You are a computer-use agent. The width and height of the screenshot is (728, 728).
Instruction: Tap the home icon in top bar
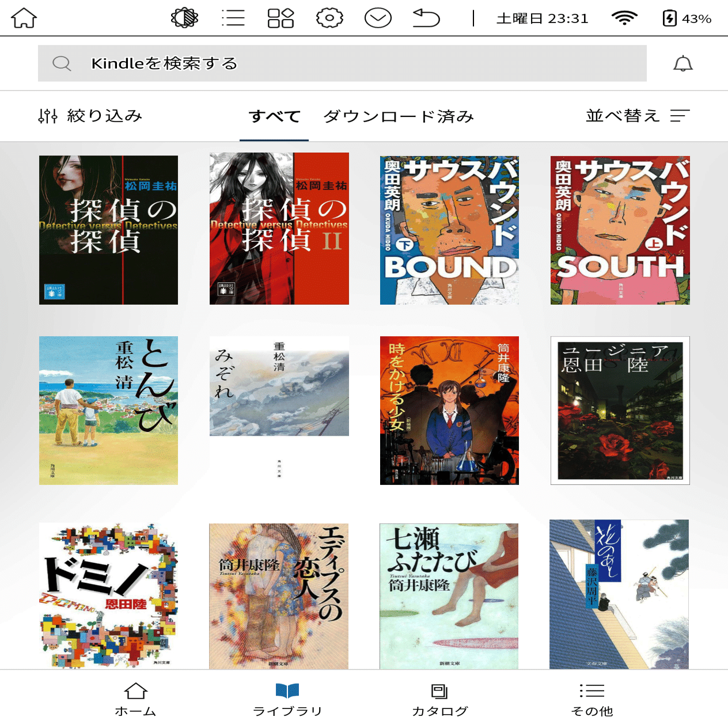click(24, 18)
